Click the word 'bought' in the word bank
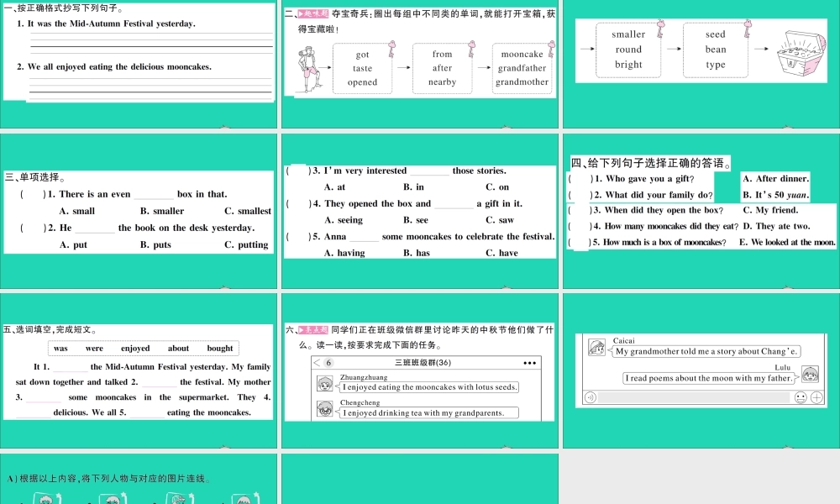 tap(220, 348)
